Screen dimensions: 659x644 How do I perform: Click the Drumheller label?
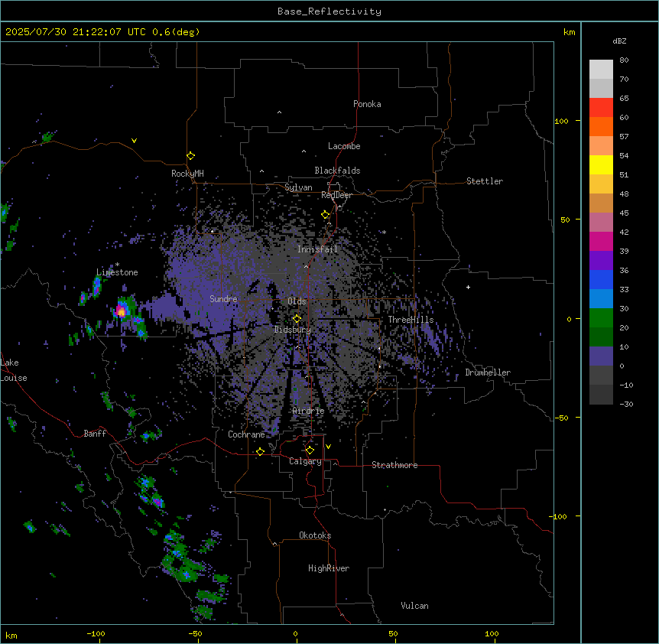[488, 372]
